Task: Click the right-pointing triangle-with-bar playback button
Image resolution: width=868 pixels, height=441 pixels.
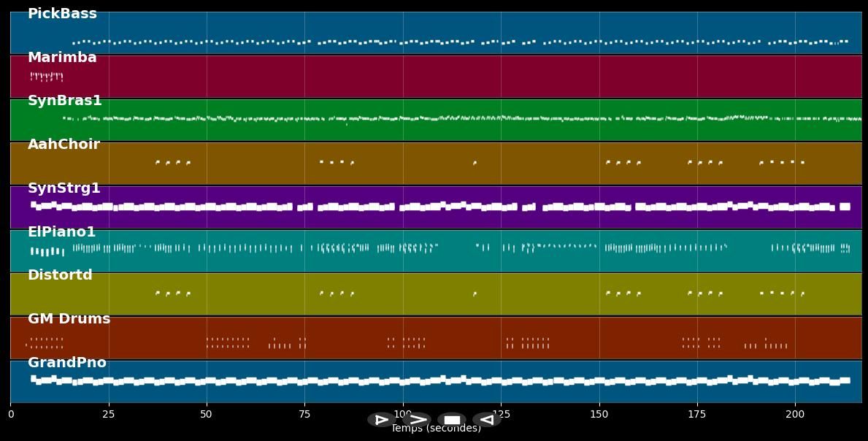Action: tap(381, 420)
